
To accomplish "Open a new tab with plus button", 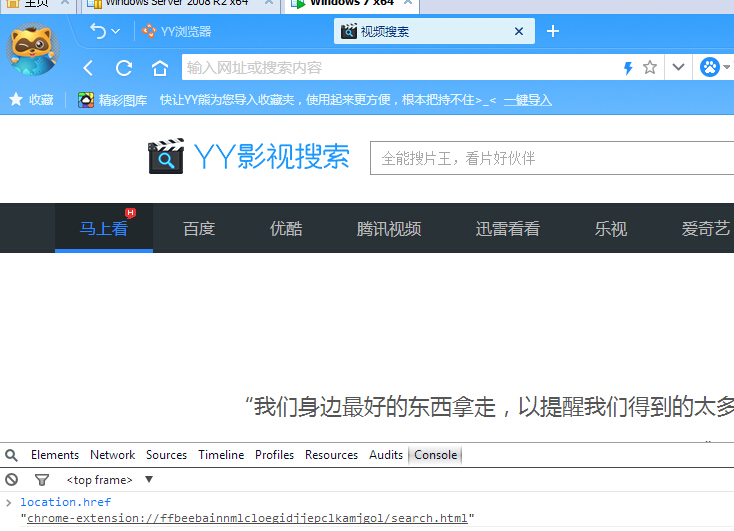I will pos(553,31).
